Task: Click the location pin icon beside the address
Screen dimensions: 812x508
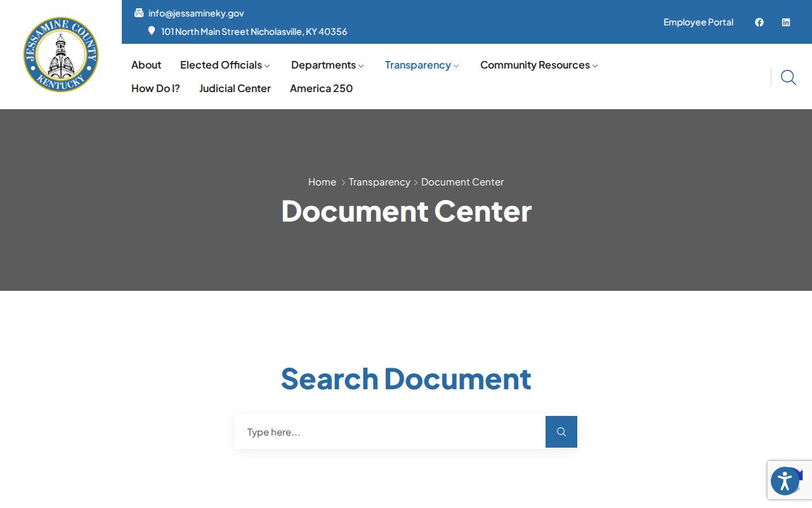Action: coord(152,30)
